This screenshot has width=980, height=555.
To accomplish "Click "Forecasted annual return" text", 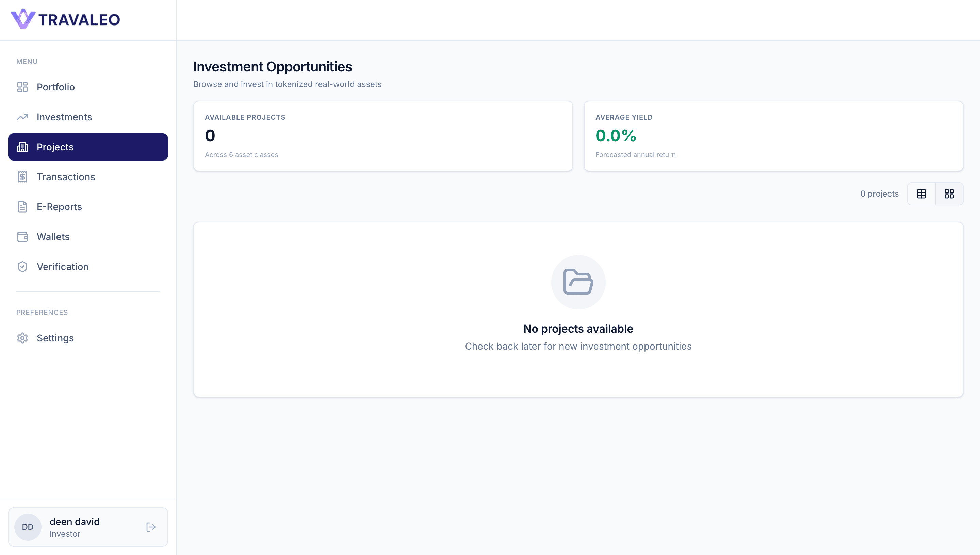I will [x=636, y=155].
